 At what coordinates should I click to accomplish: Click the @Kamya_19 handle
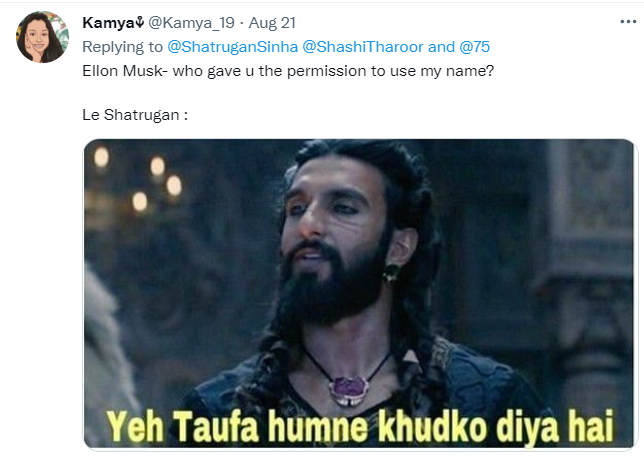pos(191,23)
